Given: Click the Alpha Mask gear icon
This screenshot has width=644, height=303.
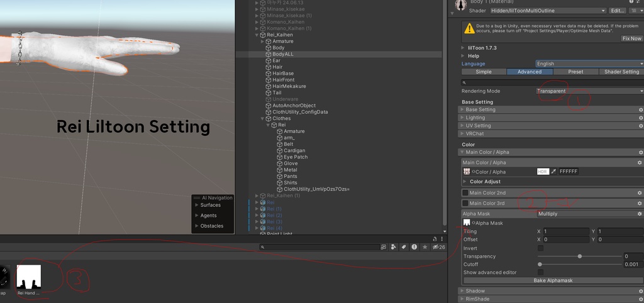Looking at the screenshot, I should click(x=640, y=214).
